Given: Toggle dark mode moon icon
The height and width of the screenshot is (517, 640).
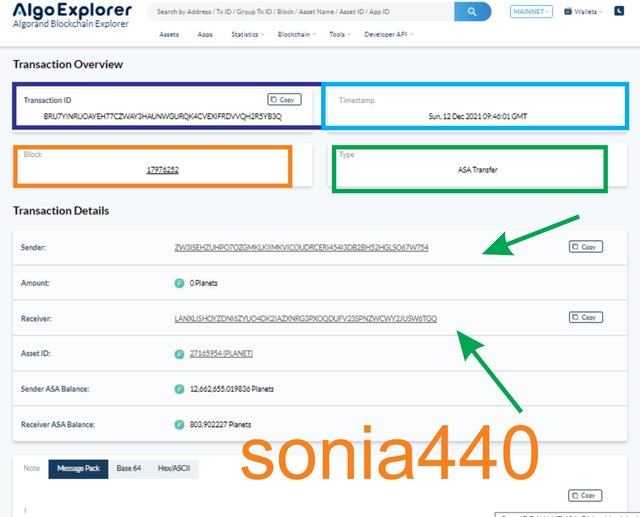Looking at the screenshot, I should (619, 11).
